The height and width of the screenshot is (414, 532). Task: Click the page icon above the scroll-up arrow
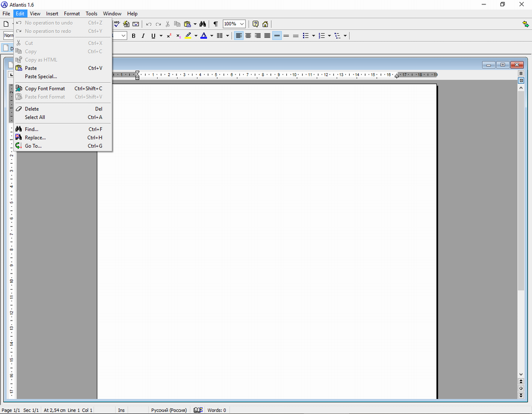(521, 80)
